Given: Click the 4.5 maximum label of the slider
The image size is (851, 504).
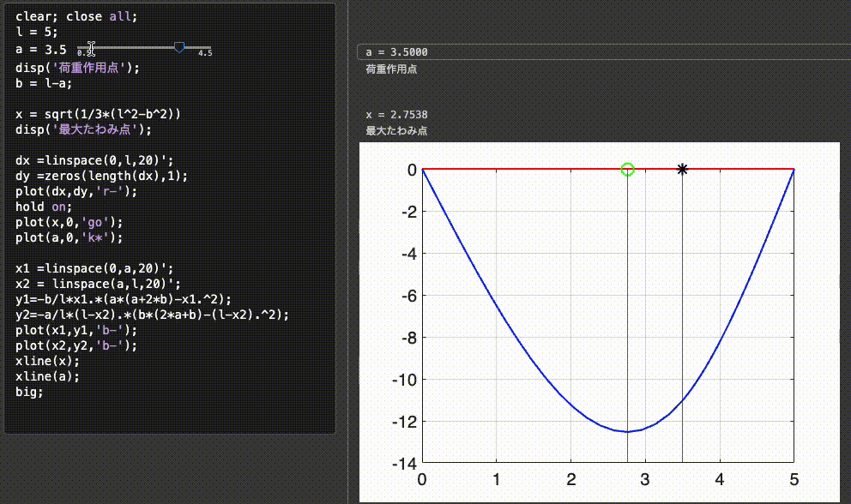Looking at the screenshot, I should (205, 52).
